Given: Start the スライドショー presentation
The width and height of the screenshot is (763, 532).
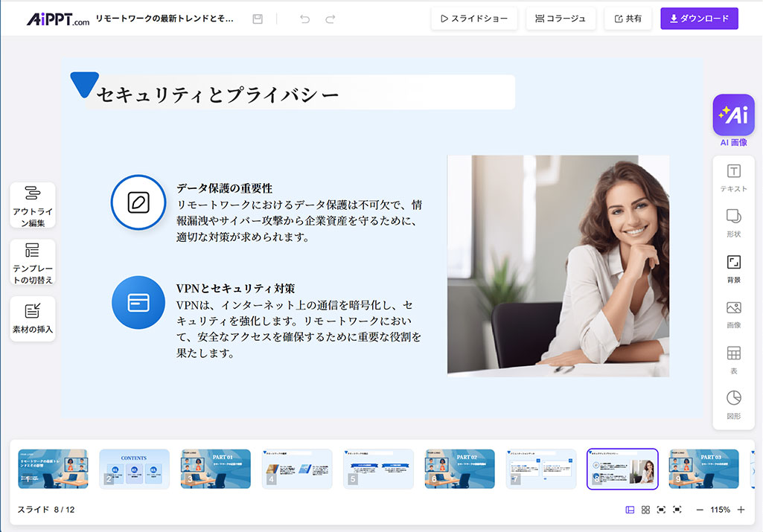Looking at the screenshot, I should coord(474,19).
